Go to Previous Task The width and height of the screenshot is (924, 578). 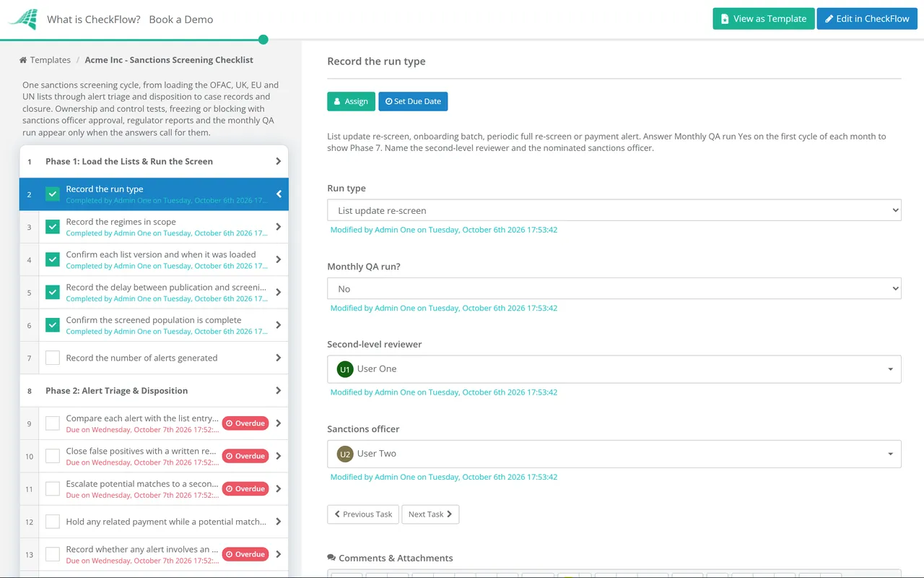pos(363,514)
